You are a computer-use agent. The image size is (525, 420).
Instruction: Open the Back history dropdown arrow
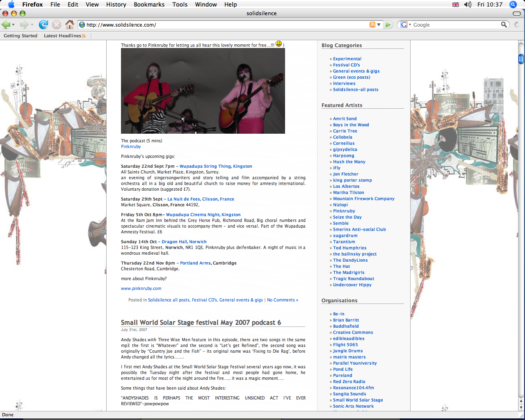pos(14,25)
